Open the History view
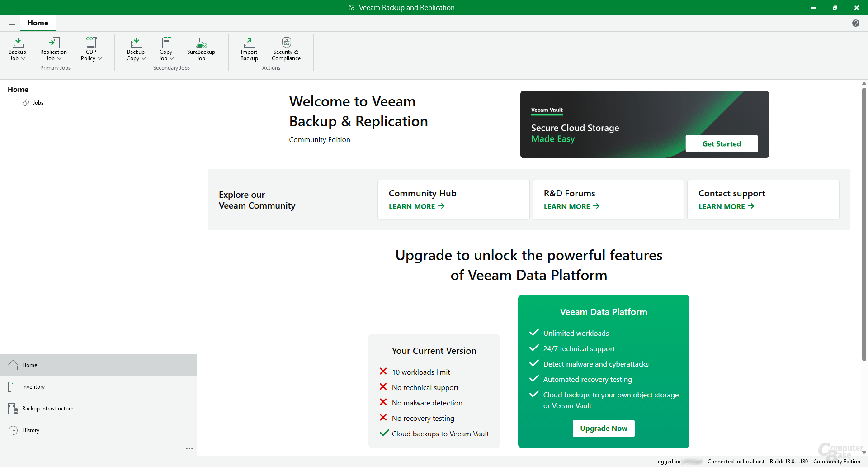This screenshot has width=868, height=467. pos(31,430)
